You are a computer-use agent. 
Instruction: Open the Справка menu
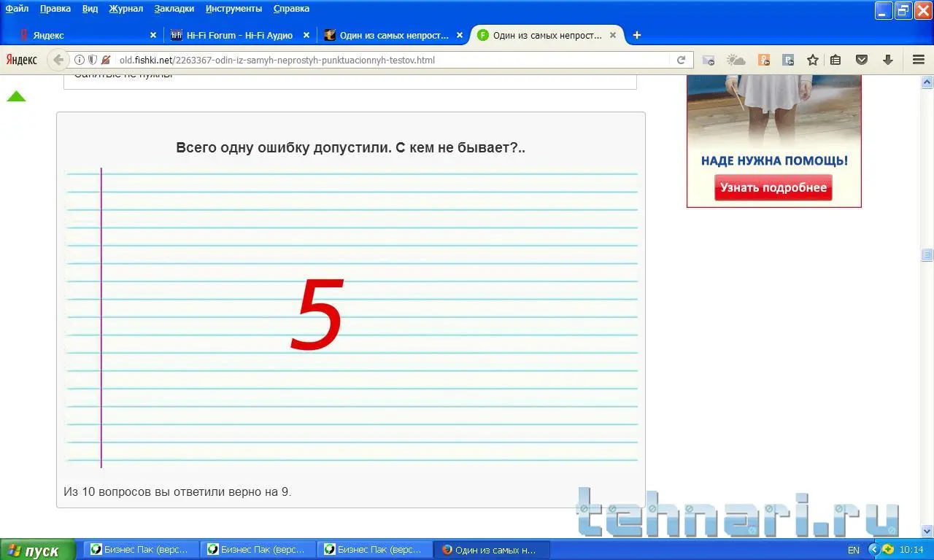coord(291,9)
